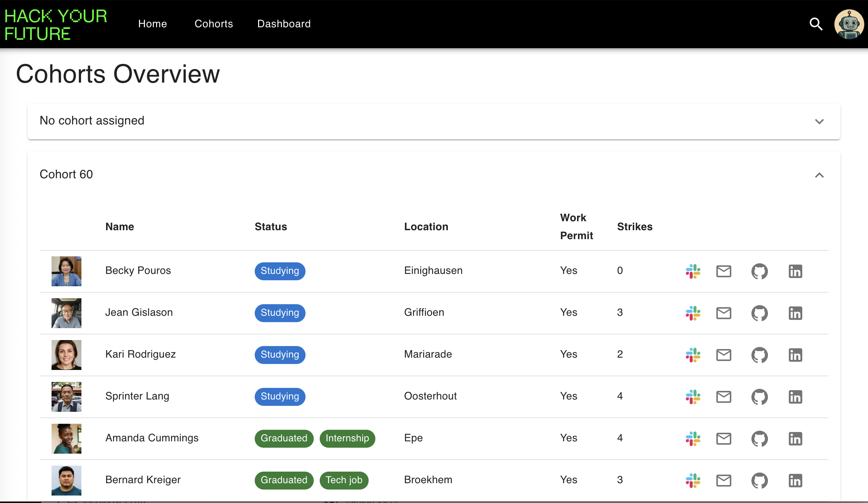Expand the No cohort assigned section
Viewport: 868px width, 503px height.
click(819, 121)
